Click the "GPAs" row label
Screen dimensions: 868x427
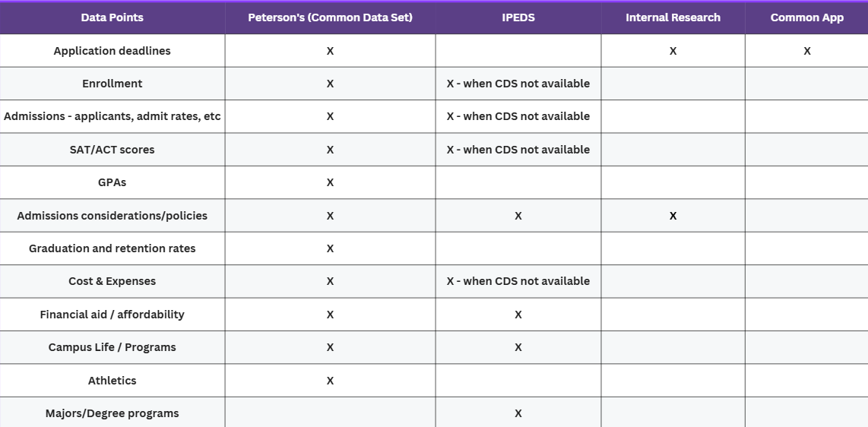pos(112,182)
